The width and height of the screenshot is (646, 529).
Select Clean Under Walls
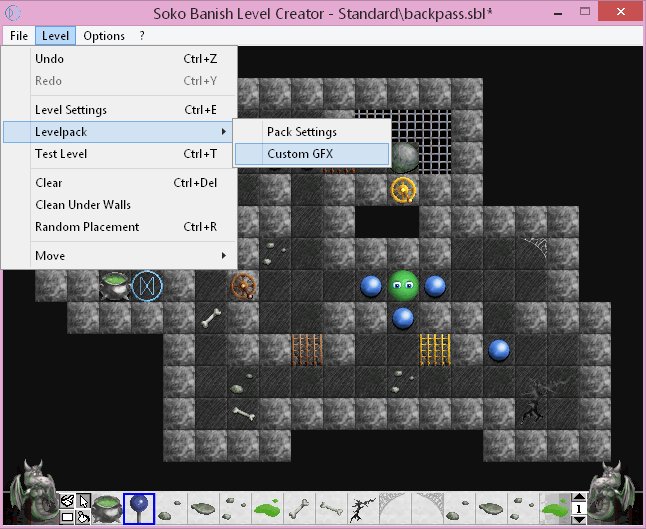pos(119,205)
